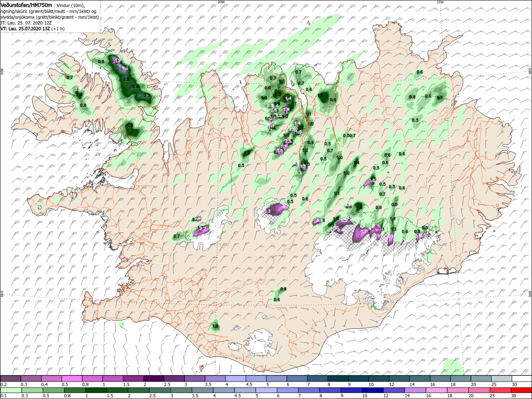The width and height of the screenshot is (532, 399).
Task: Click the 15W longitude label
Action: (440, 2)
